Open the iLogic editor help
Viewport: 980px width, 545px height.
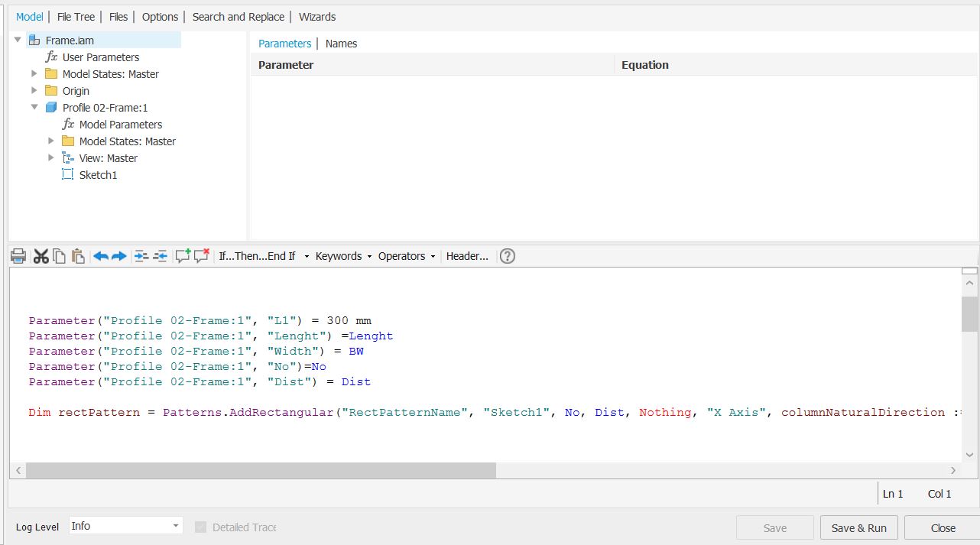(507, 256)
